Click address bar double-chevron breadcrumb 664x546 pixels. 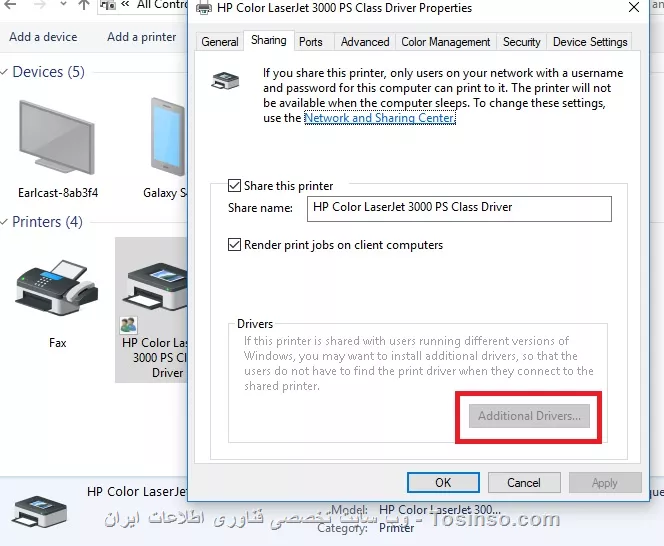[x=125, y=5]
